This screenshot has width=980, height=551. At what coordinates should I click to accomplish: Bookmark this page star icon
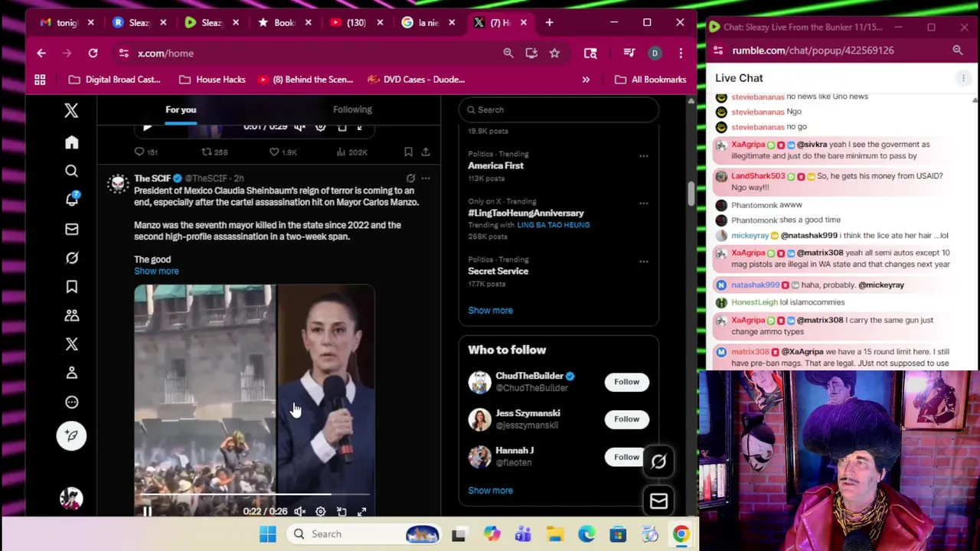point(554,53)
